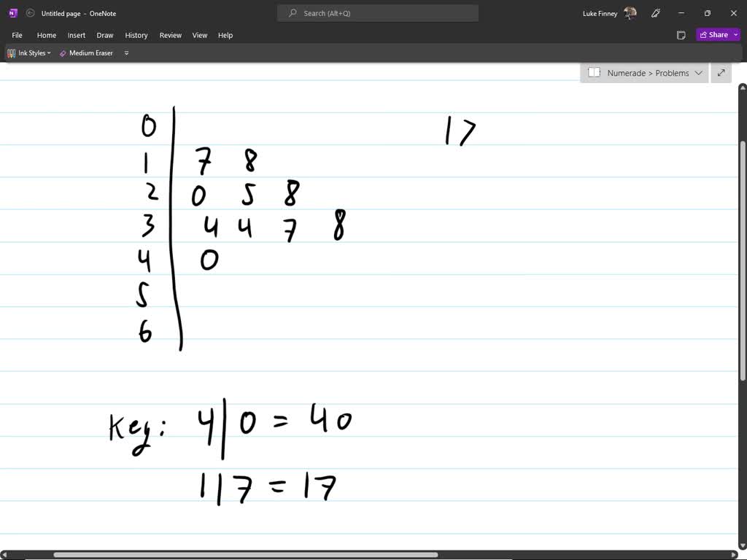Open the Draw tab
This screenshot has height=560, width=747.
coord(105,35)
